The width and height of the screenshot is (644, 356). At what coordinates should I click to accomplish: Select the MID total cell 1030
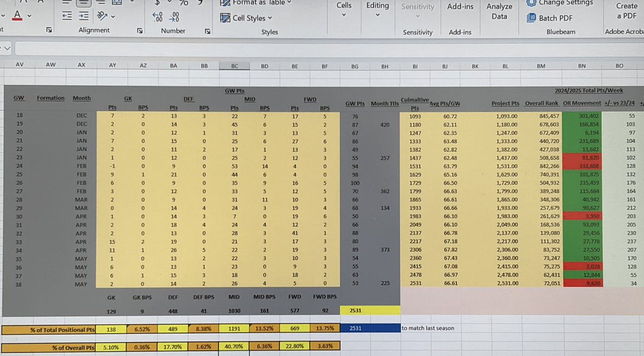(x=235, y=311)
